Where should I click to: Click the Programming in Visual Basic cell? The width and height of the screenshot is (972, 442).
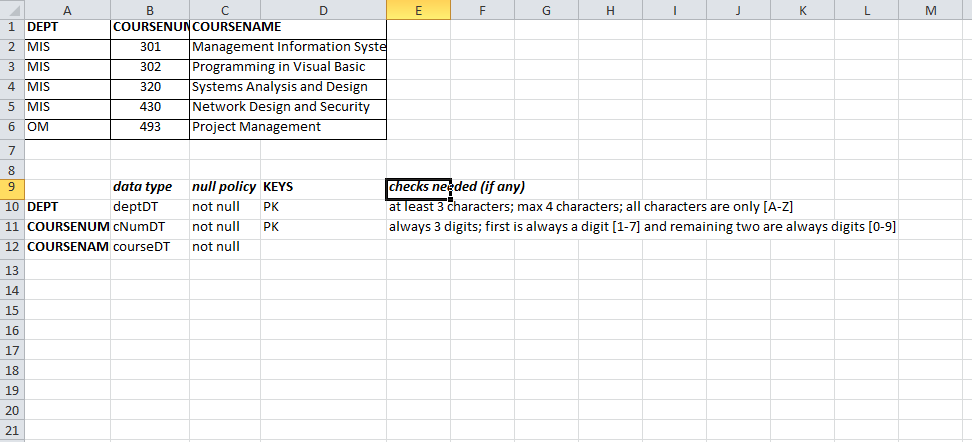288,67
